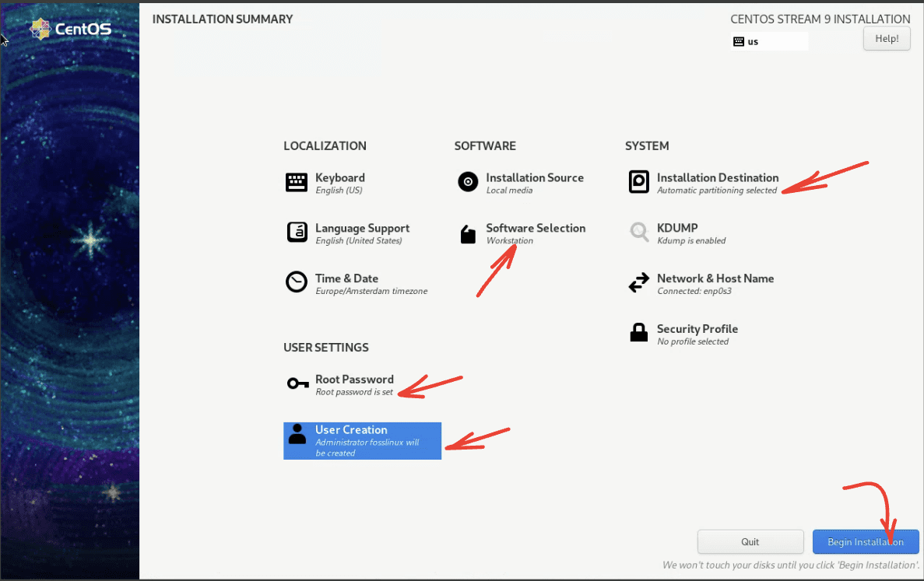Click 'CENTOS STREAM 9 INSTALLATION' title text
Image resolution: width=924 pixels, height=581 pixels.
(820, 19)
